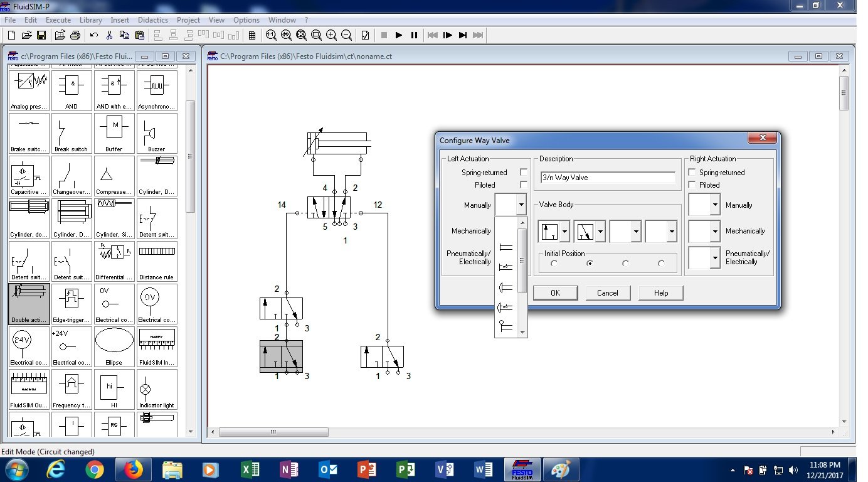Screen dimensions: 868x482
Task: Select the AND component in library
Action: (71, 90)
